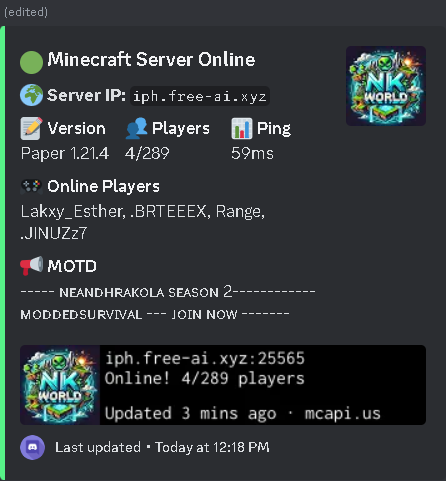
Task: Click the game controller Online Players icon
Action: coord(31,186)
